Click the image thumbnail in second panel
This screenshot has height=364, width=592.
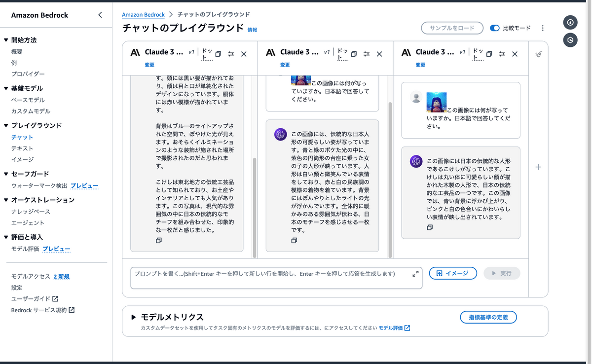tap(301, 80)
